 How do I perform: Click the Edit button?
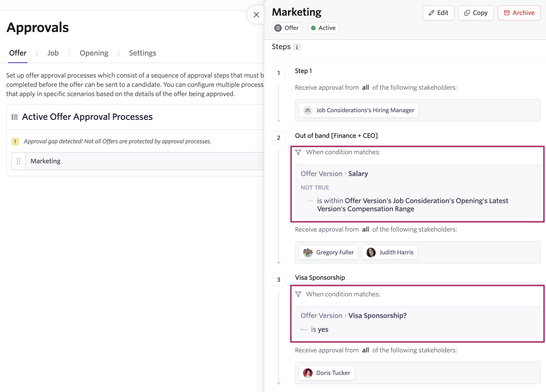point(438,13)
